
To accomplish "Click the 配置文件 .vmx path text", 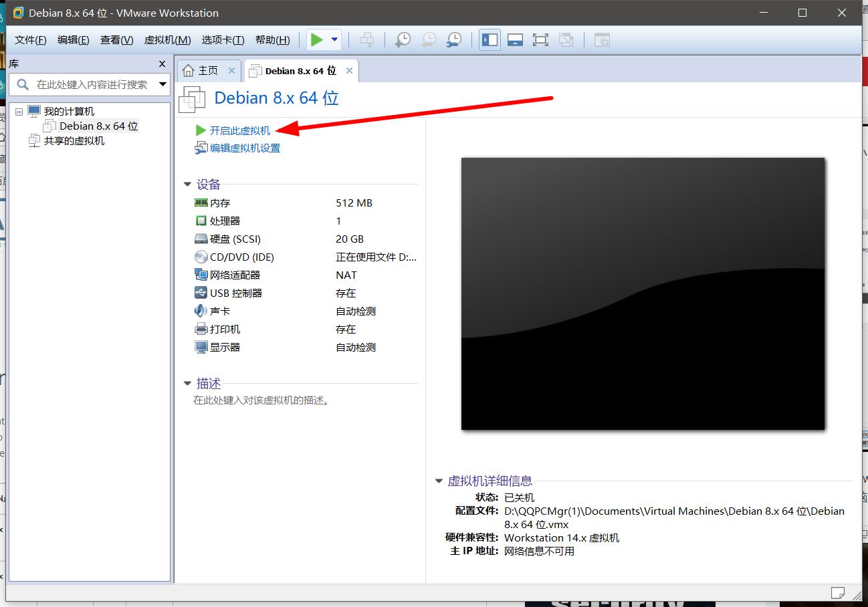I will click(x=674, y=517).
